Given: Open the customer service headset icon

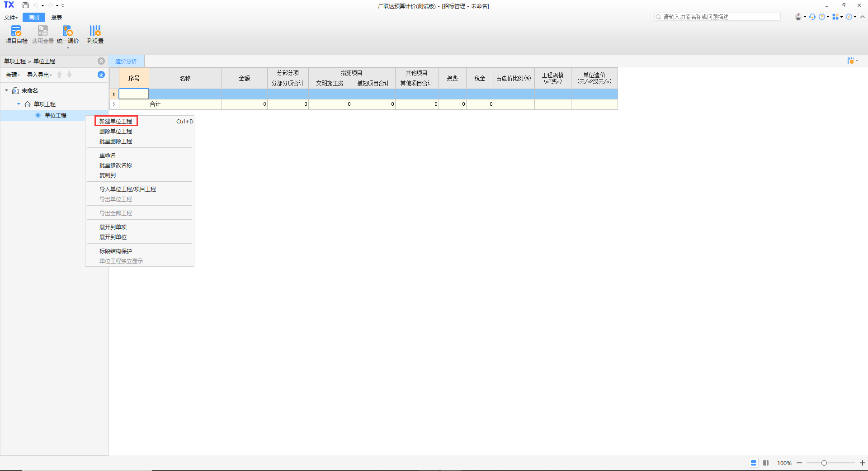Looking at the screenshot, I should coord(812,17).
